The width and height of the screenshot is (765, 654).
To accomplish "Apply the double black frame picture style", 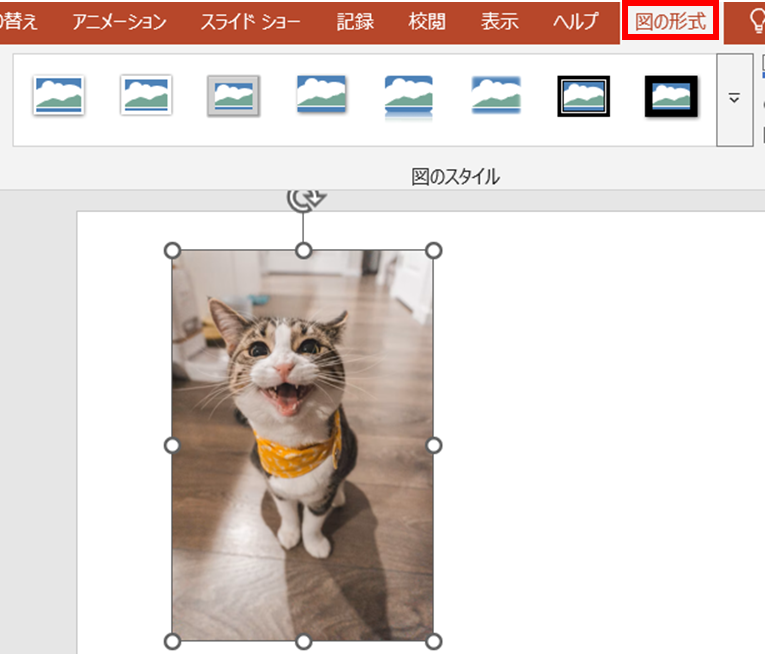I will point(584,96).
